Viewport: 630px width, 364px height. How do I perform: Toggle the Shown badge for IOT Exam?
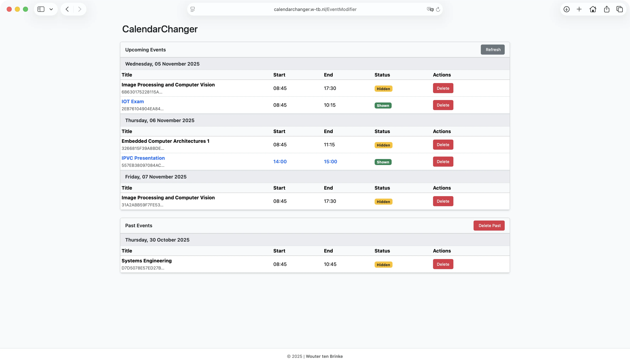pos(383,106)
